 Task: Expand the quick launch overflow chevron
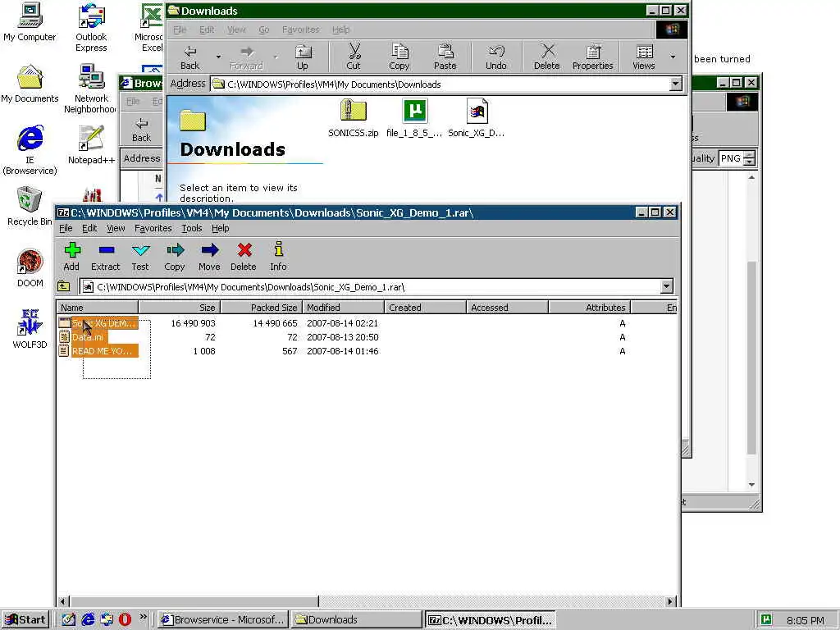pyautogui.click(x=143, y=617)
